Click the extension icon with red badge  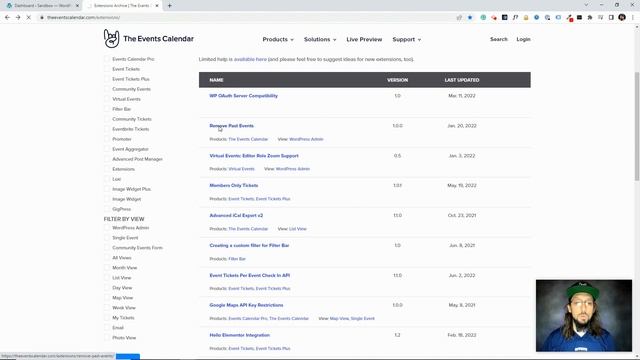pyautogui.click(x=569, y=18)
